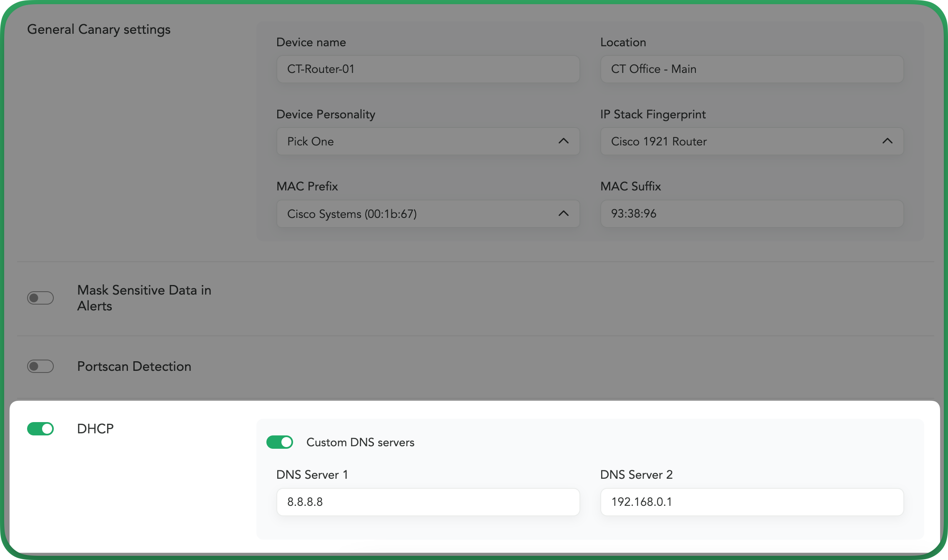Click the DHCP label text
The image size is (948, 560).
(95, 429)
